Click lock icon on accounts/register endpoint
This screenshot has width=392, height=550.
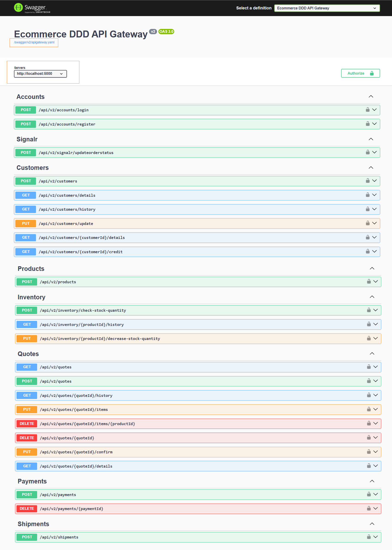[x=367, y=124]
